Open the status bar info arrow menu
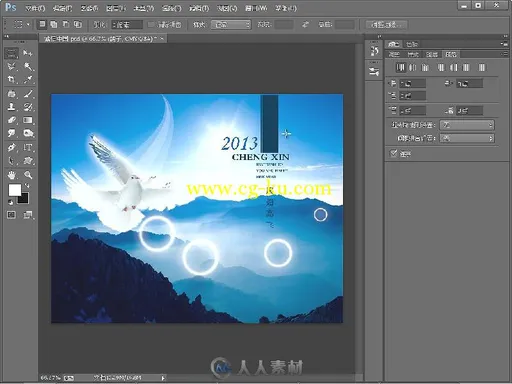 [163, 378]
